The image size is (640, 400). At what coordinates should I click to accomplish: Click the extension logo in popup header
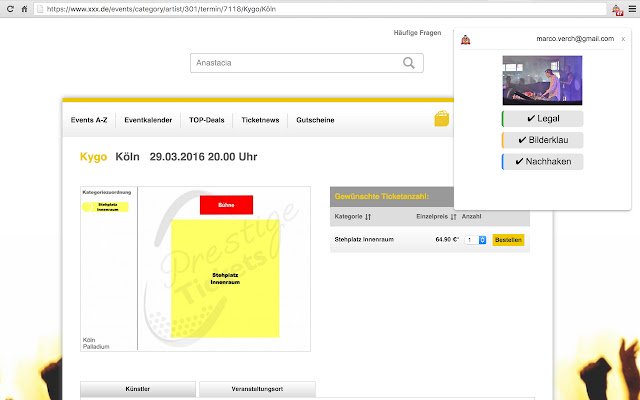coord(465,40)
